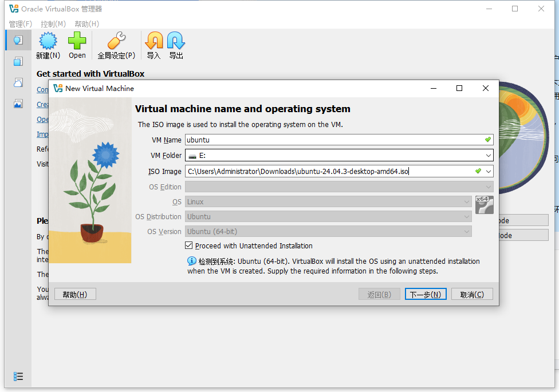
Task: Click the 下一步(N) next button
Action: [x=426, y=294]
